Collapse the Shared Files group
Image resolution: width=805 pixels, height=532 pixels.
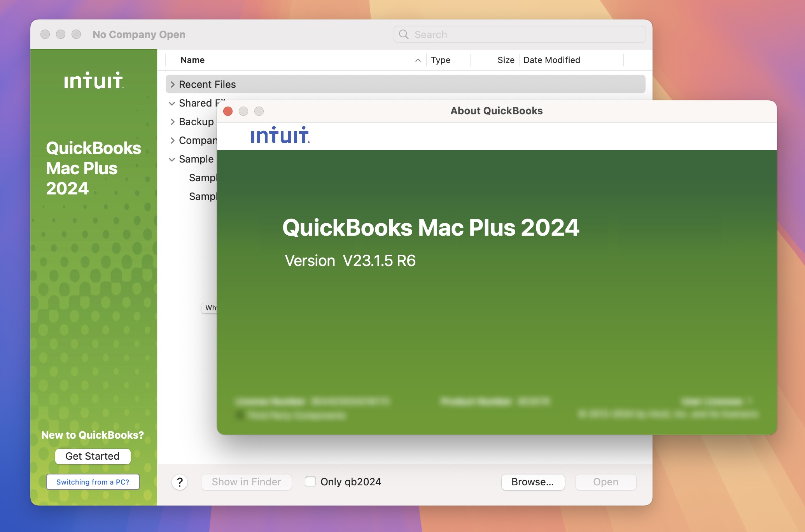pos(172,103)
